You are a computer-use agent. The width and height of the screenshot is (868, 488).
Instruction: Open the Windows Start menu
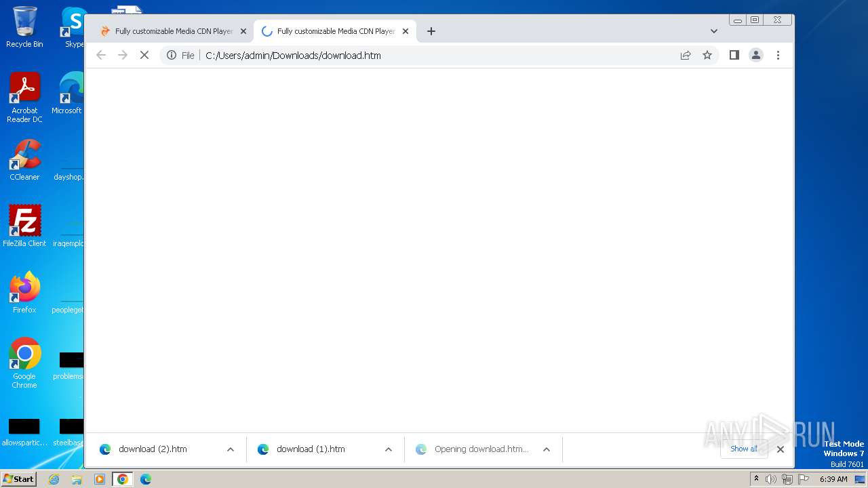[x=18, y=479]
